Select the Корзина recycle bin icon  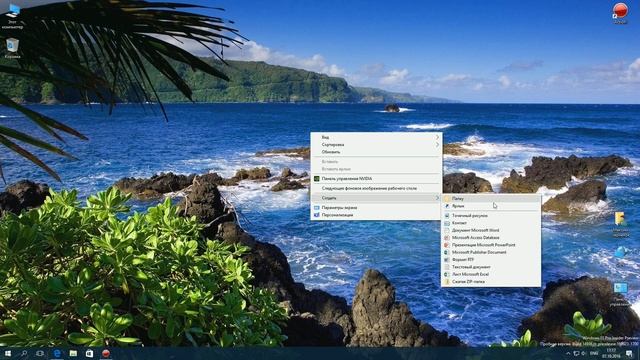point(12,48)
